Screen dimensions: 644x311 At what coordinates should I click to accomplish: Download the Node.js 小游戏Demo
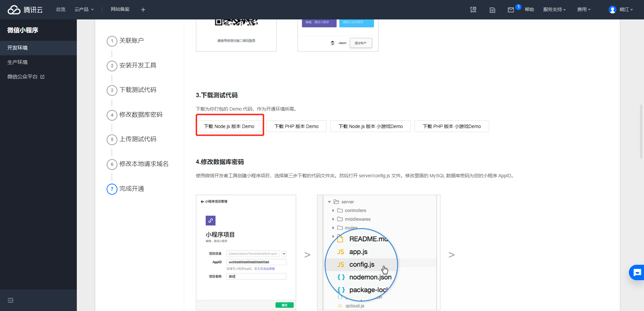[370, 126]
